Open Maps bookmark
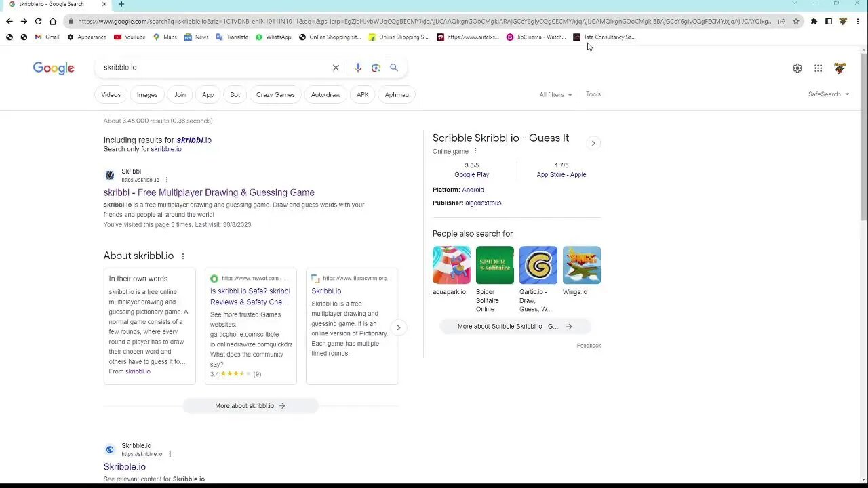 point(165,37)
